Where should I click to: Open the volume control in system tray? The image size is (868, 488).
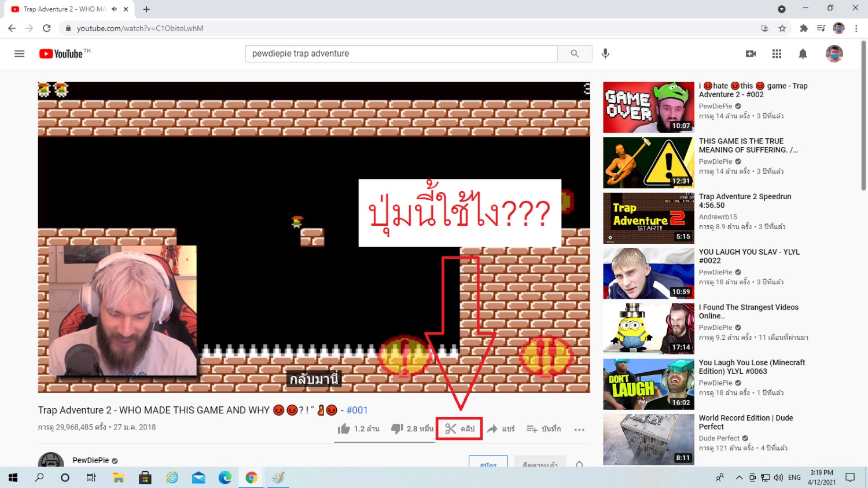[x=778, y=478]
